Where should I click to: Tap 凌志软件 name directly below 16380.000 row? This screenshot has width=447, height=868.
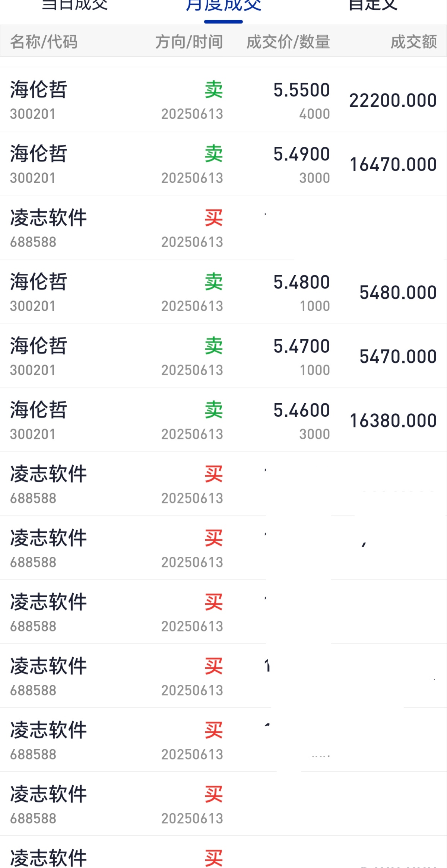pyautogui.click(x=48, y=474)
